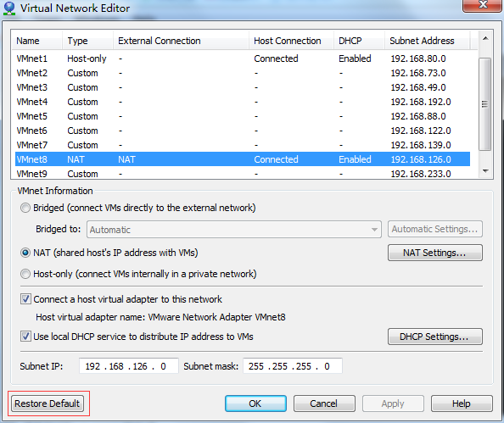This screenshot has height=423, width=504.
Task: Click subnet address 192.168.139.0
Action: pos(421,145)
